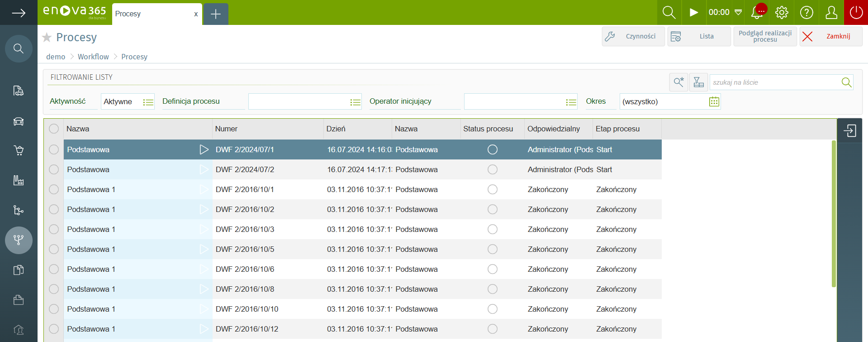Expand the Aktywność dropdown list

(x=148, y=102)
